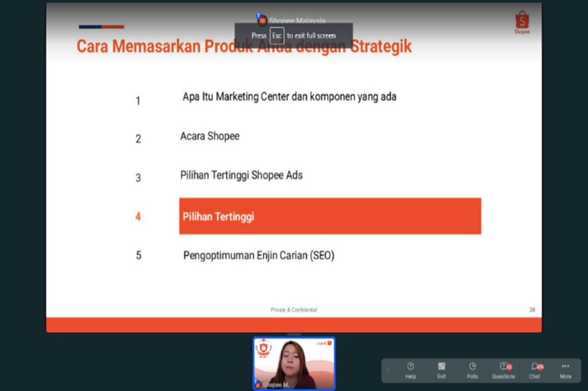The height and width of the screenshot is (391, 588).
Task: Click the 'Shopee M.' name label
Action: pyautogui.click(x=275, y=385)
